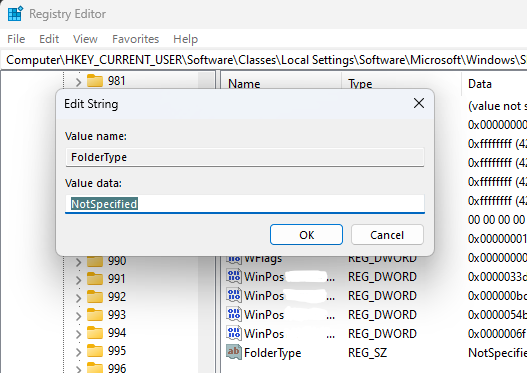The image size is (527, 373).
Task: Expand the 991 key
Action: click(x=78, y=280)
